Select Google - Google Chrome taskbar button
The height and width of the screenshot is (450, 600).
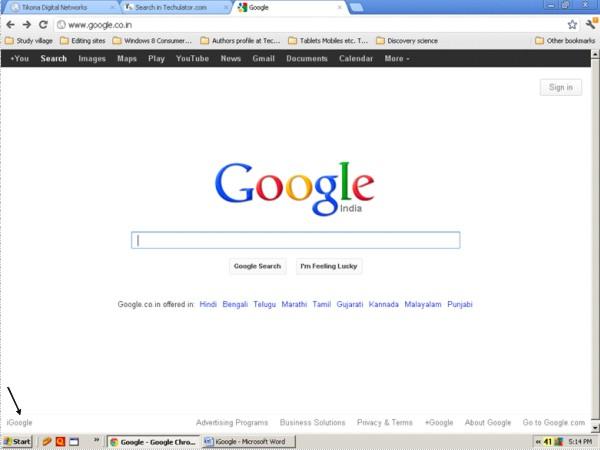click(153, 442)
